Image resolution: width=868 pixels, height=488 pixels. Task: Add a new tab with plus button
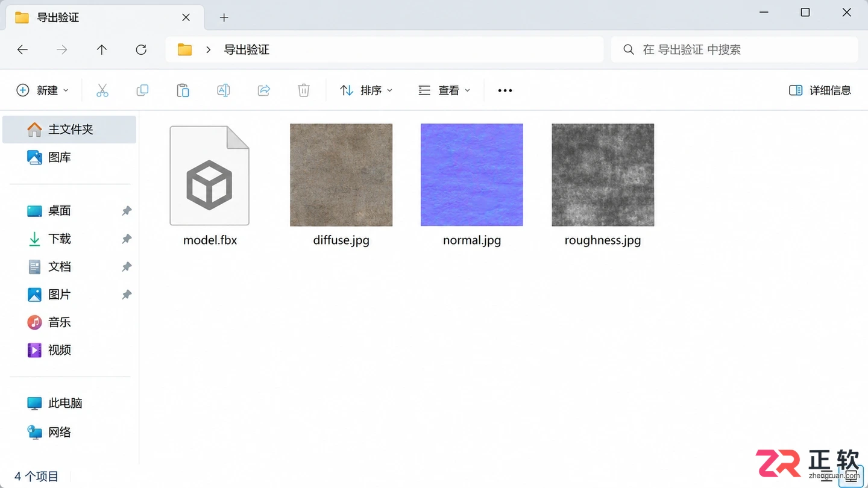224,17
